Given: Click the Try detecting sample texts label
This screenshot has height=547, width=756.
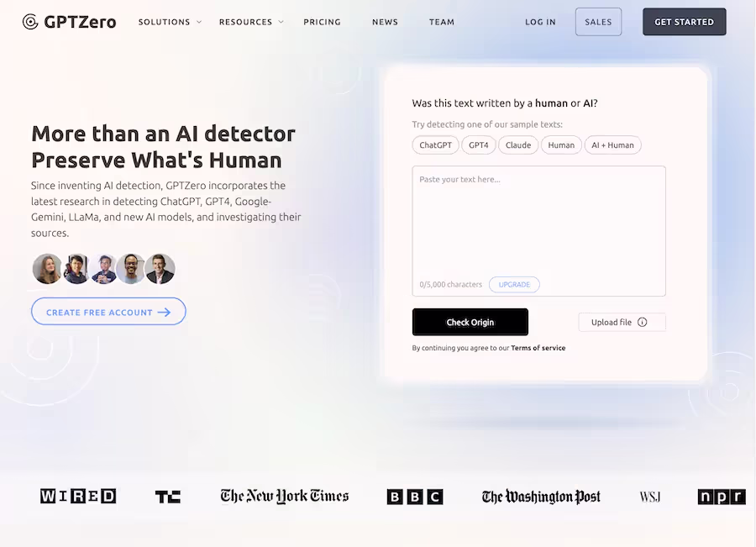Looking at the screenshot, I should coord(487,124).
